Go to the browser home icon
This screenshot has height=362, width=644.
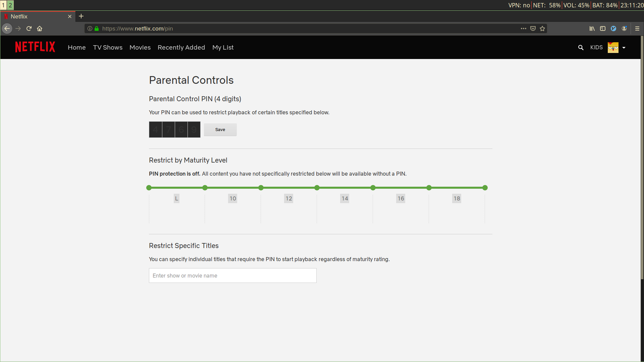click(x=40, y=28)
